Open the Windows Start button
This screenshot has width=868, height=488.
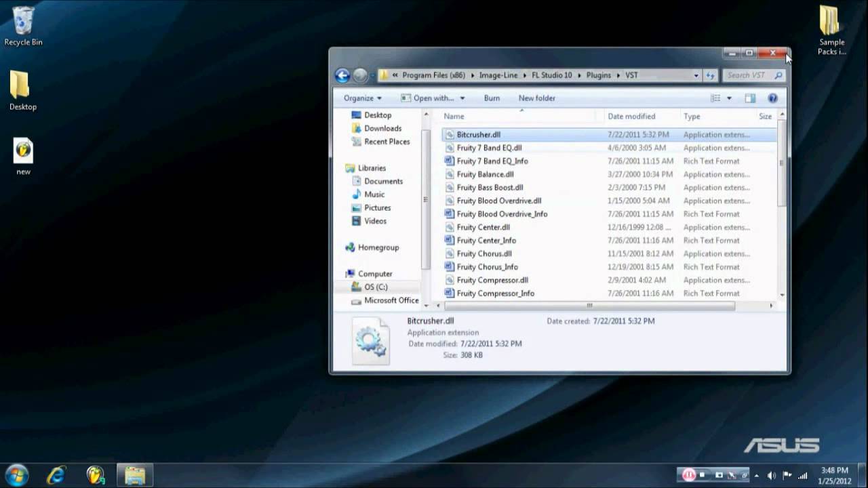point(16,474)
